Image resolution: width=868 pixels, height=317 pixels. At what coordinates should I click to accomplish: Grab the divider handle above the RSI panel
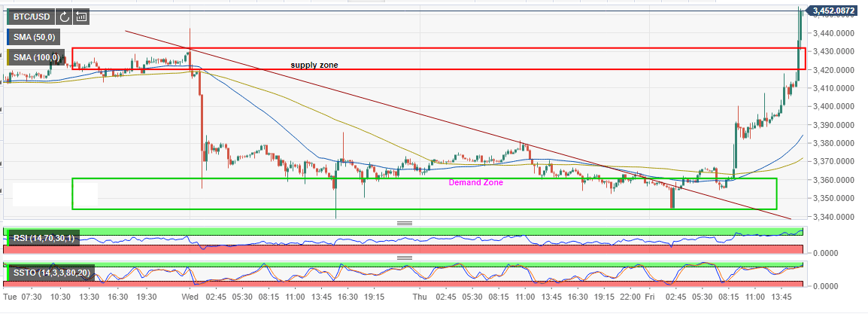[405, 224]
